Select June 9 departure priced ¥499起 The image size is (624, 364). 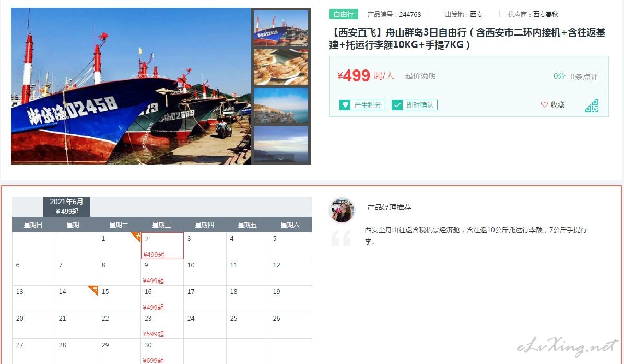[x=162, y=272]
